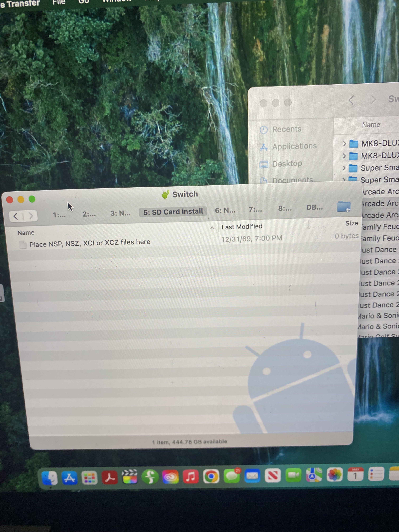Open Calendar from the Dock
399x532 pixels.
(x=355, y=474)
